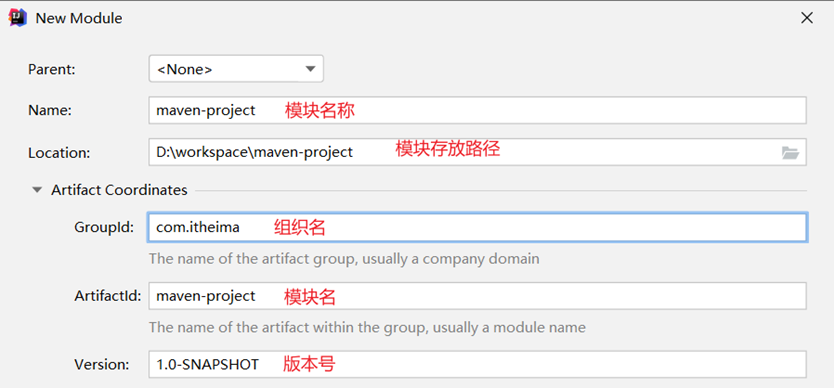Image resolution: width=834 pixels, height=388 pixels.
Task: Open the Parent <None> combo box
Action: point(236,69)
